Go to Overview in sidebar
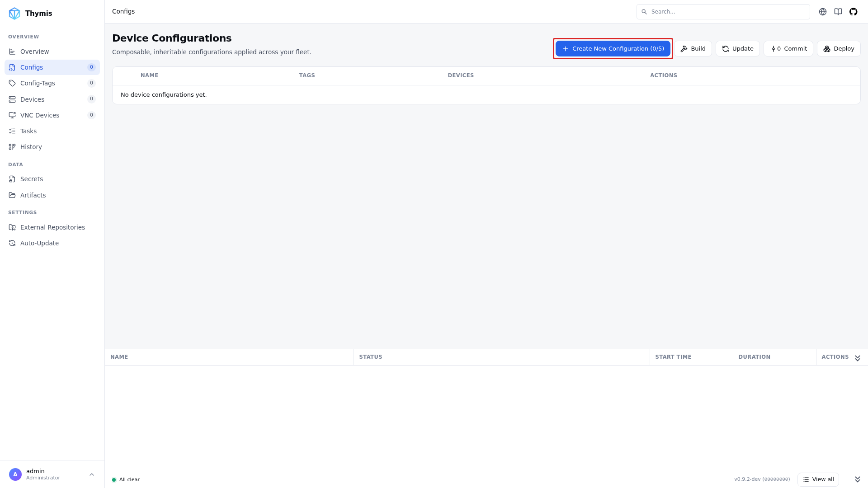868x488 pixels. coord(52,52)
